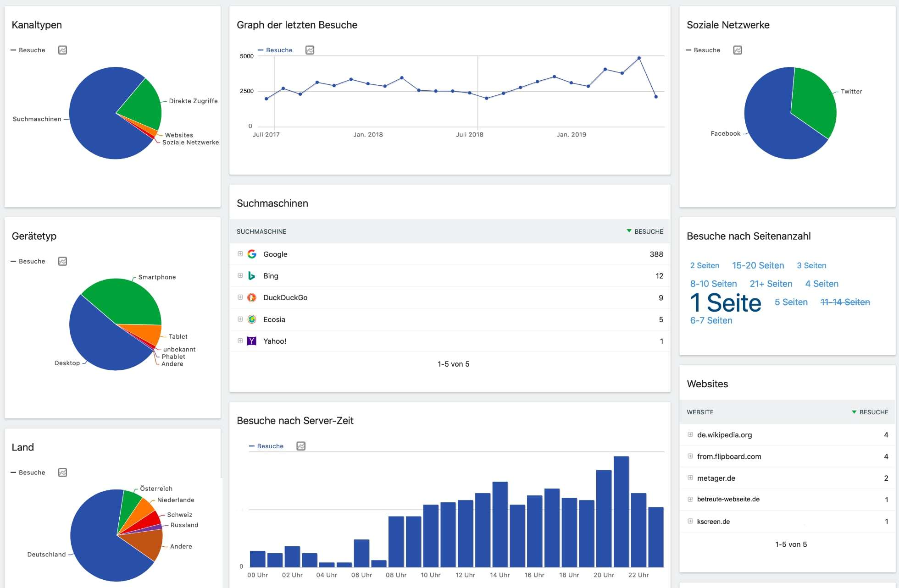The height and width of the screenshot is (588, 899).
Task: Expand the Yahoo! row
Action: [x=240, y=341]
